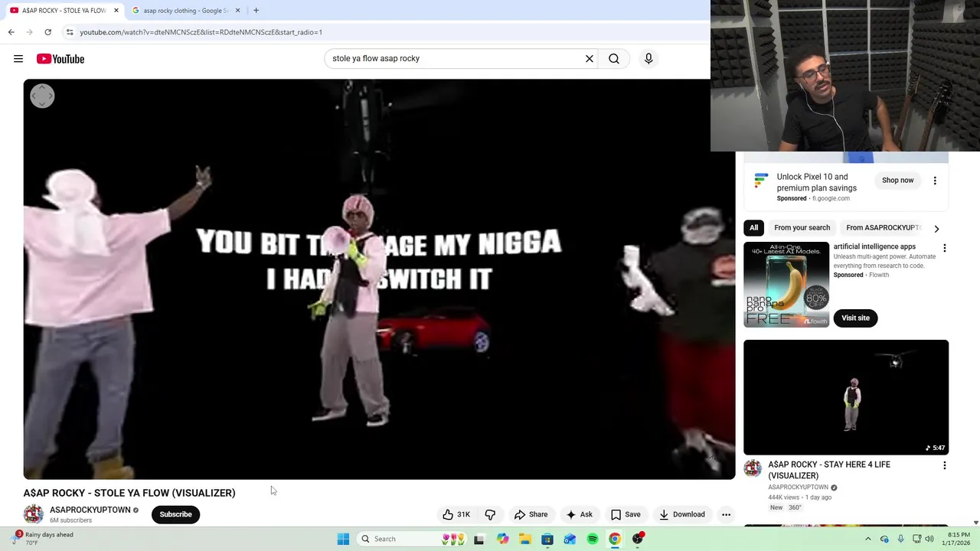This screenshot has width=980, height=551.
Task: Click the video player to pause
Action: pyautogui.click(x=379, y=279)
